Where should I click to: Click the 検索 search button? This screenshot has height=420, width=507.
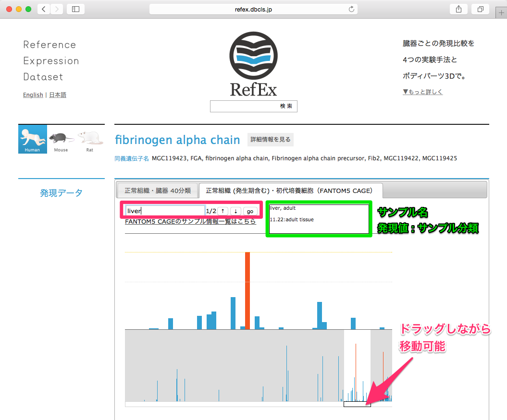(x=286, y=106)
